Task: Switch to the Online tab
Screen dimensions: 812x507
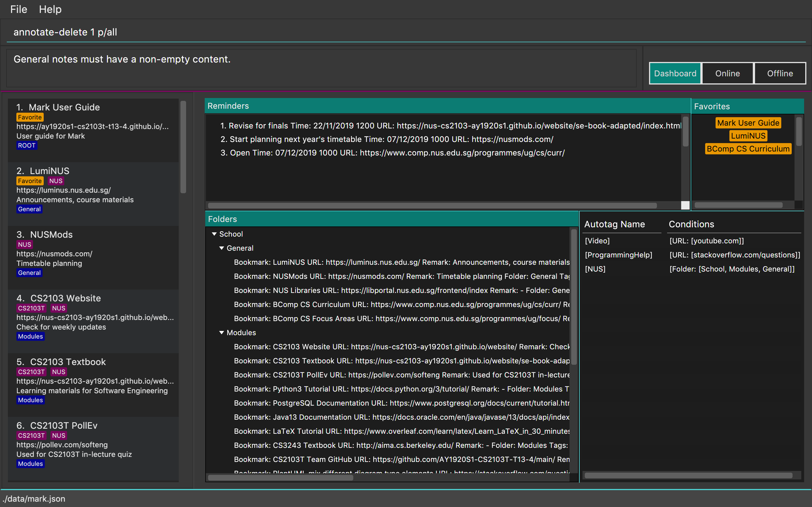Action: 727,74
